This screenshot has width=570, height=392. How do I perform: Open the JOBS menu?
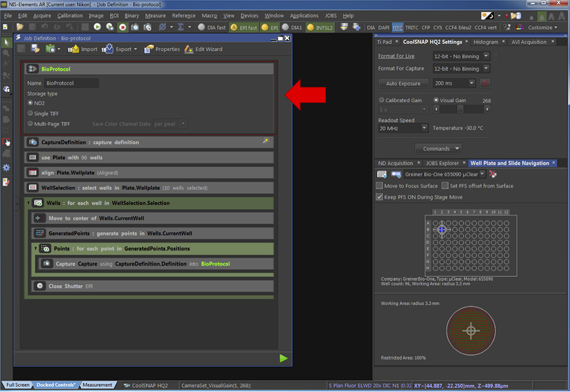pyautogui.click(x=331, y=15)
